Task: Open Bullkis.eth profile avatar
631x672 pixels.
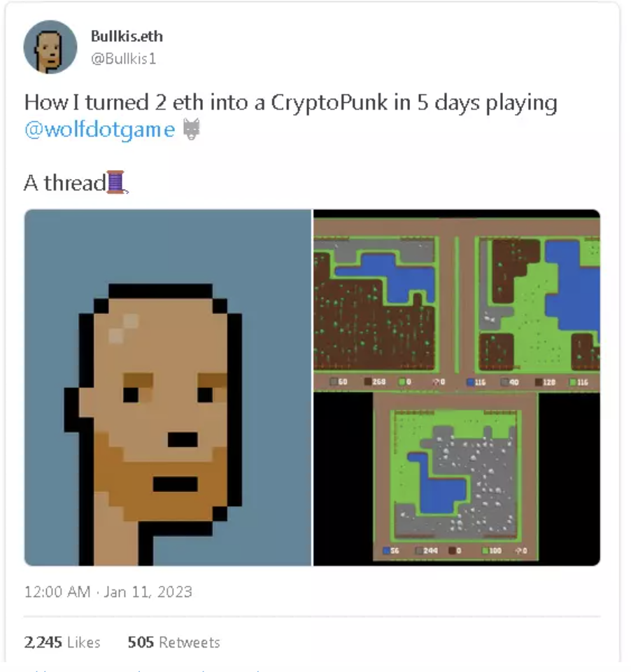Action: [x=50, y=47]
